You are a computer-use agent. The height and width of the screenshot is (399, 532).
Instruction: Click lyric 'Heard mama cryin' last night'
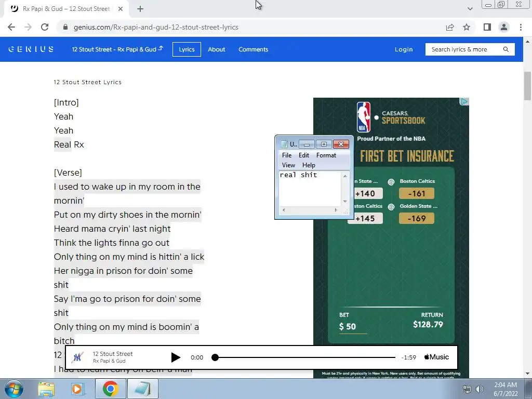click(x=112, y=229)
